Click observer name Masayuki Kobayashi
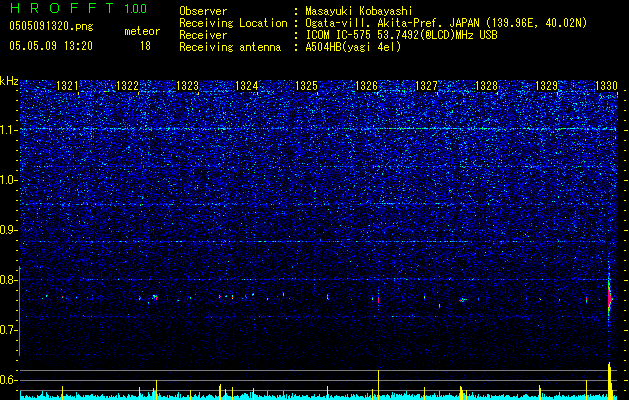629x400 pixels. point(359,11)
